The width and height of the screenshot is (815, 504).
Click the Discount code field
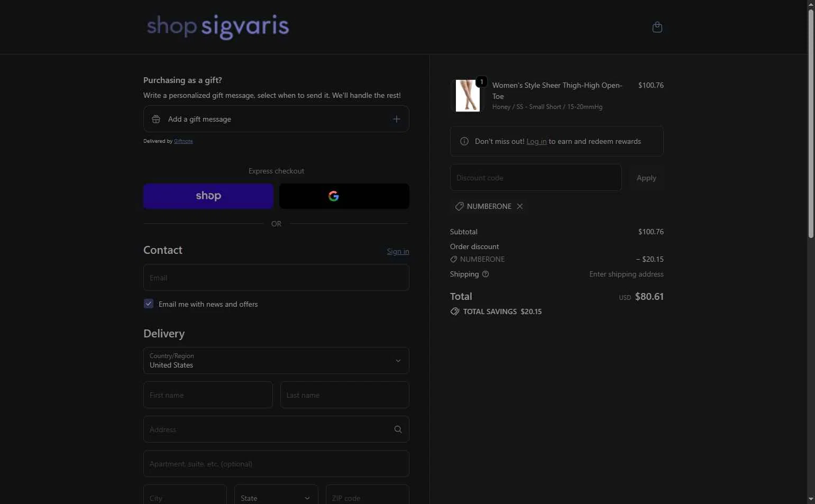[536, 178]
